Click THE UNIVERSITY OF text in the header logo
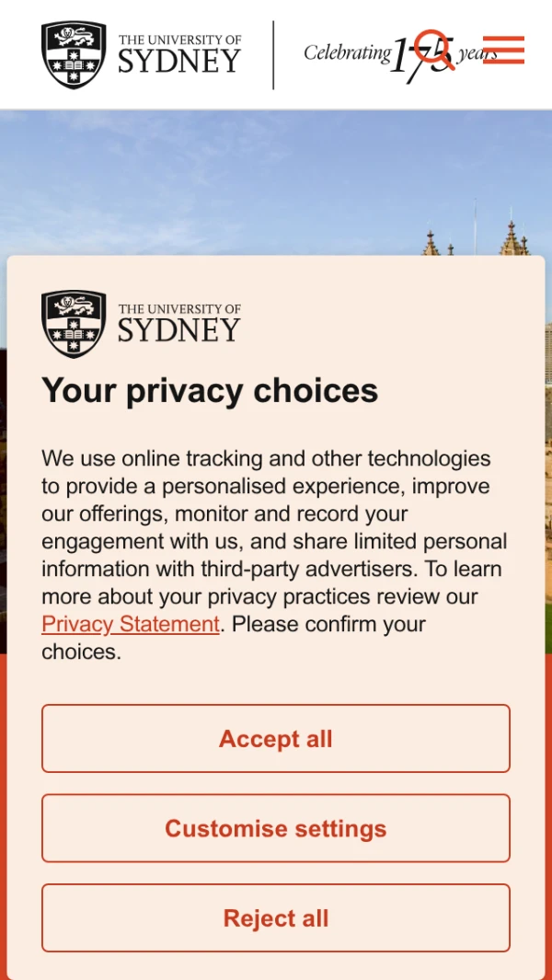The image size is (552, 980). tap(179, 40)
